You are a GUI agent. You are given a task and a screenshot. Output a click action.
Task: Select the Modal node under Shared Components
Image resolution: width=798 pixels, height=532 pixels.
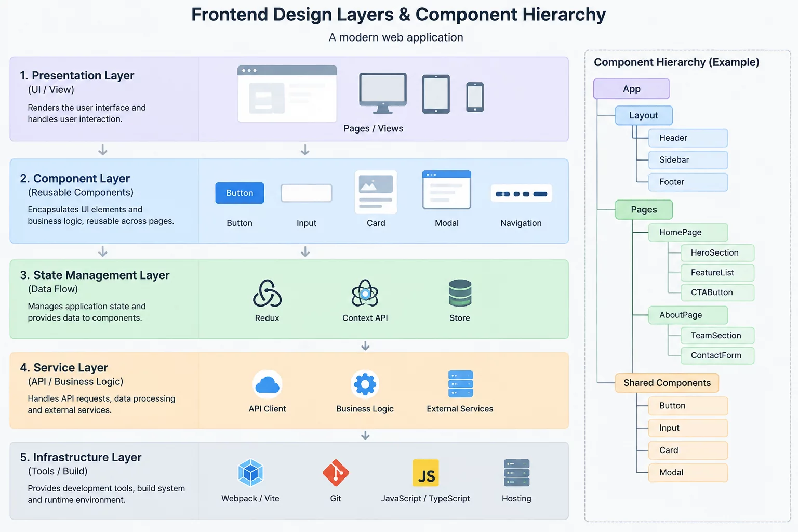tap(688, 473)
